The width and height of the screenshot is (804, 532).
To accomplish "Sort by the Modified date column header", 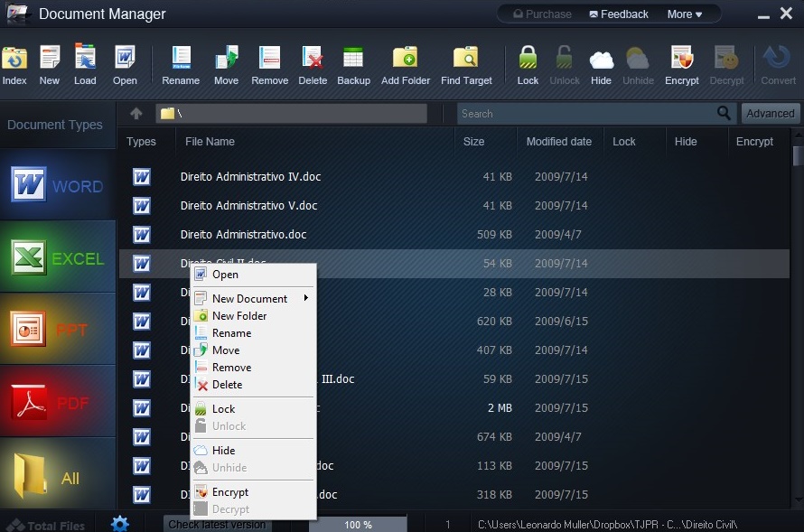I will [559, 142].
